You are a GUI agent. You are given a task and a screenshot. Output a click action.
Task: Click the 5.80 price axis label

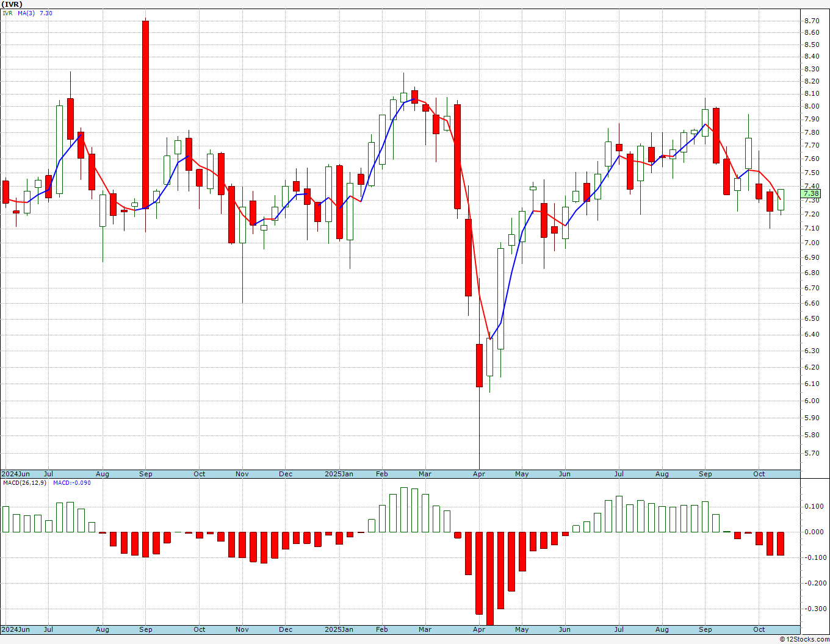tap(812, 435)
